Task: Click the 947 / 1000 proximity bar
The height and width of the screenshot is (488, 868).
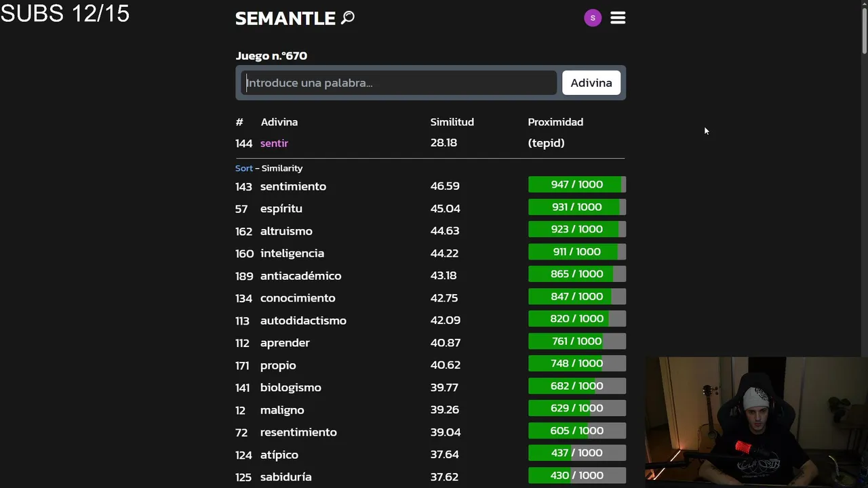Action: pyautogui.click(x=576, y=184)
